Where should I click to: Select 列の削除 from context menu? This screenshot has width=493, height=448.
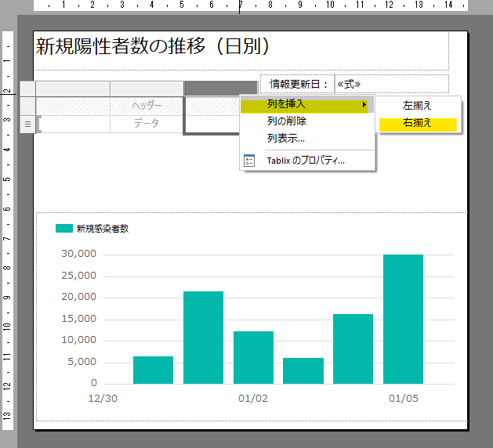(287, 121)
